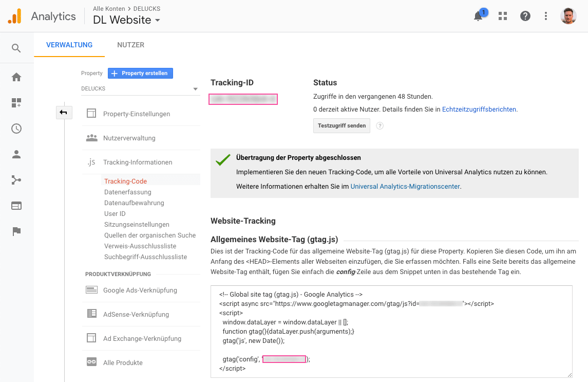Click the blurred Tracking-ID value
The width and height of the screenshot is (588, 382).
click(x=243, y=99)
